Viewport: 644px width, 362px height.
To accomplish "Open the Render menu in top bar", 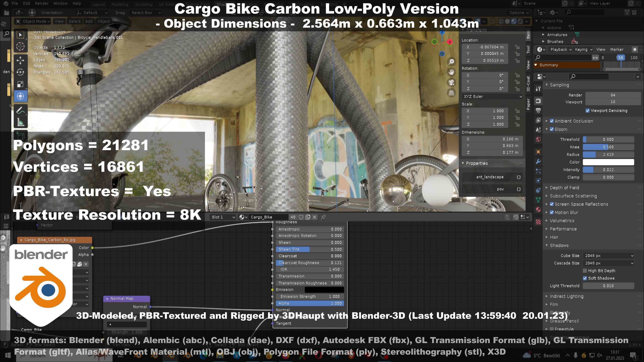I will (x=41, y=4).
